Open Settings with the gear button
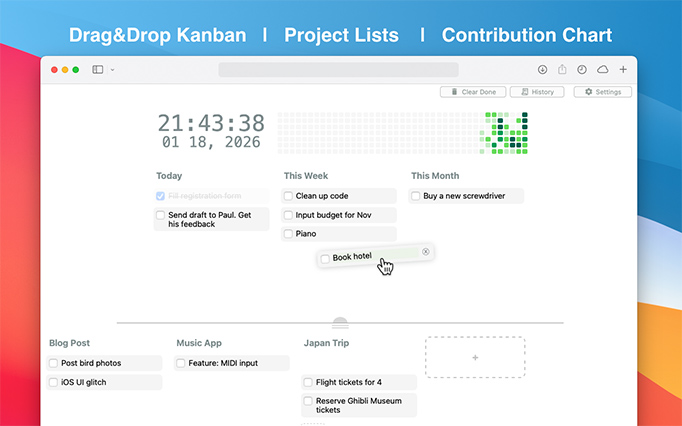Viewport: 682px width, 426px height. click(602, 92)
